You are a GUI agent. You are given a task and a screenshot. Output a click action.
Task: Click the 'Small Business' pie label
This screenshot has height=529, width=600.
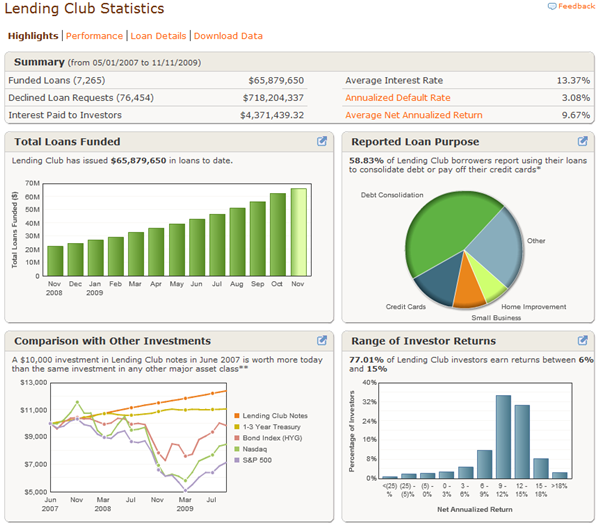[x=496, y=318]
